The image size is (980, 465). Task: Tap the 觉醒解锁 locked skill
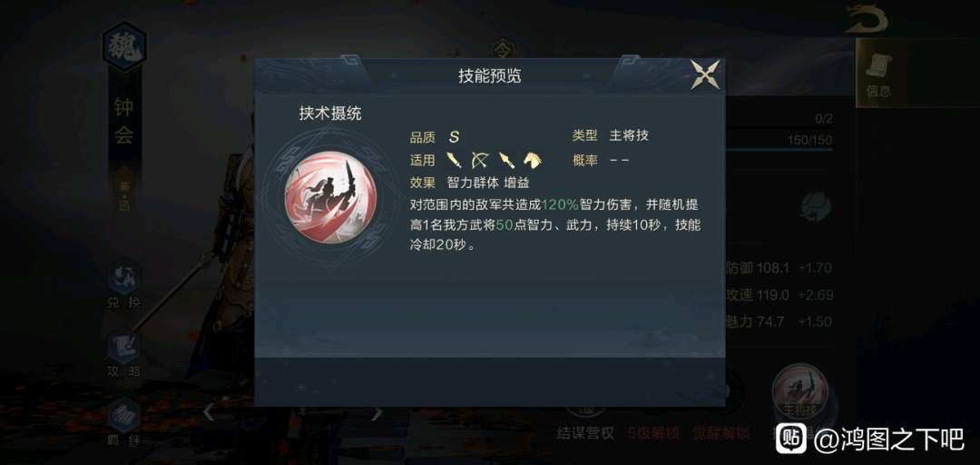tap(719, 433)
